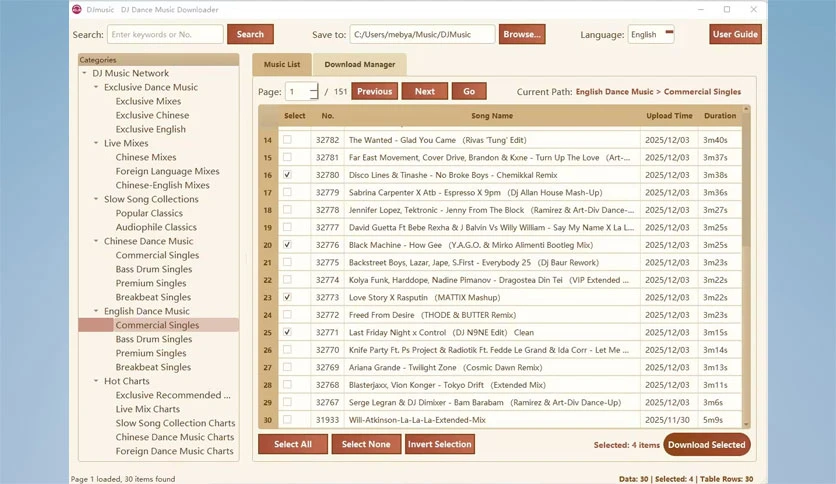Viewport: 836px width, 484px height.
Task: Collapse the English Dance Music node
Action: (96, 311)
